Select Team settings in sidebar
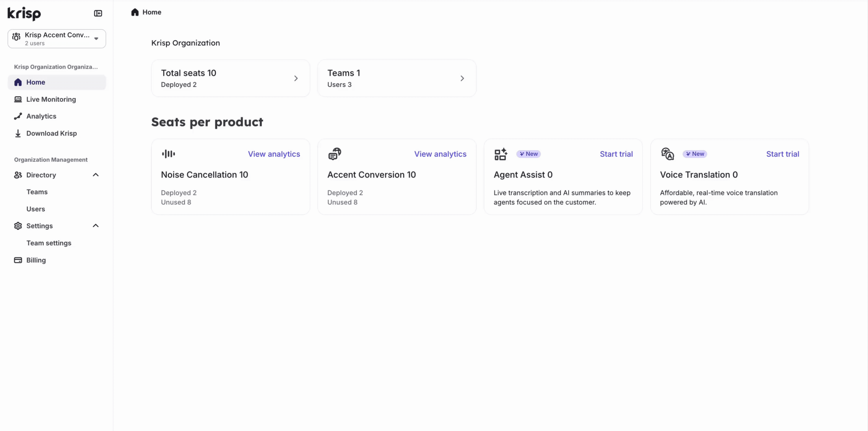 pyautogui.click(x=49, y=243)
